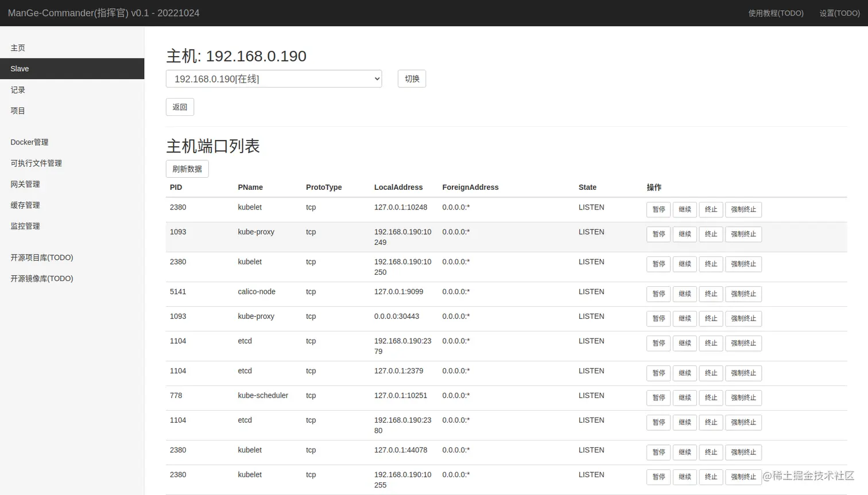Viewport: 868px width, 495px height.
Task: Click 暂停 for etcd 192.168.0.190:2379
Action: 658,343
